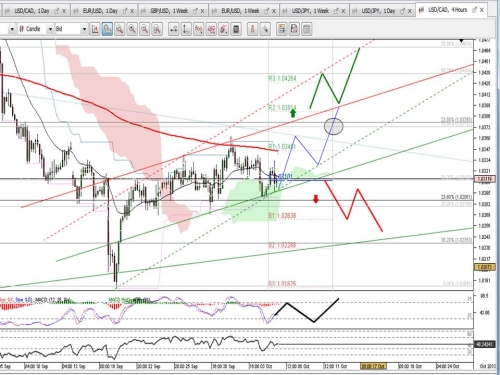Open the Bid price side dropdown

click(x=84, y=29)
